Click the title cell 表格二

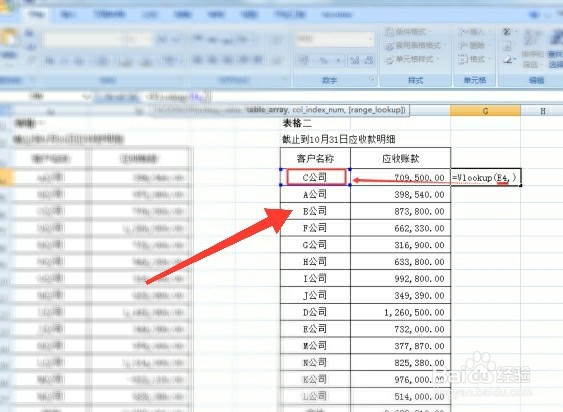[297, 124]
